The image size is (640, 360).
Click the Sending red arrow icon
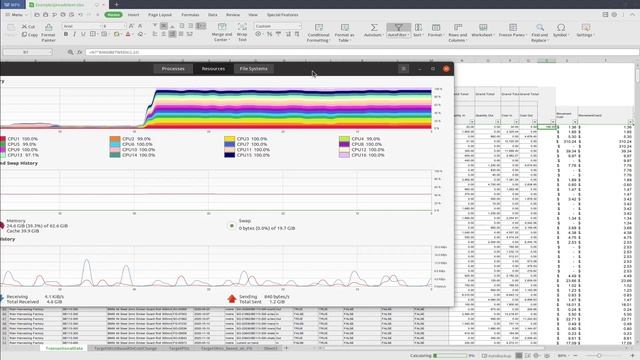tap(232, 299)
